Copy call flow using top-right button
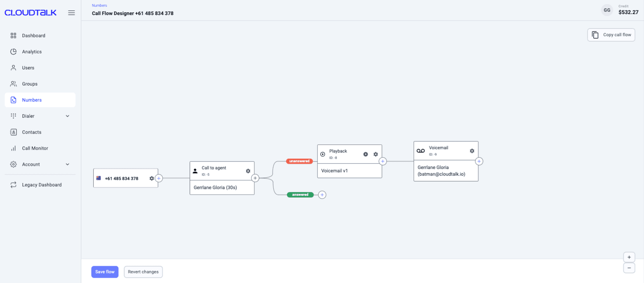 [x=611, y=35]
